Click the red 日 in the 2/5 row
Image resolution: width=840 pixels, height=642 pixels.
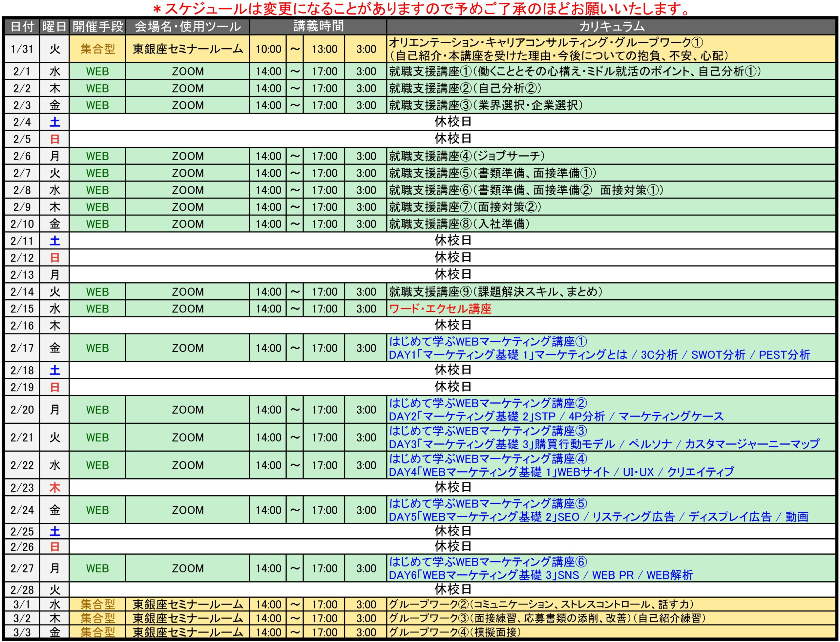point(54,139)
